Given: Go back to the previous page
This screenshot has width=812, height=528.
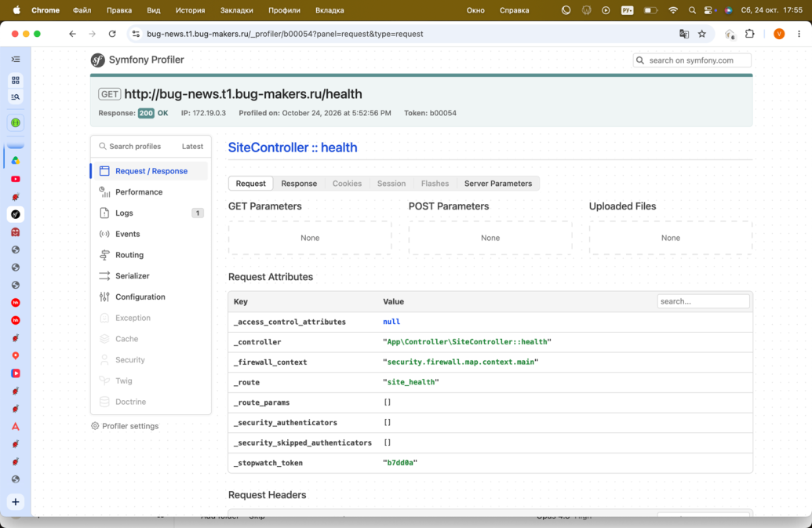Looking at the screenshot, I should click(72, 34).
